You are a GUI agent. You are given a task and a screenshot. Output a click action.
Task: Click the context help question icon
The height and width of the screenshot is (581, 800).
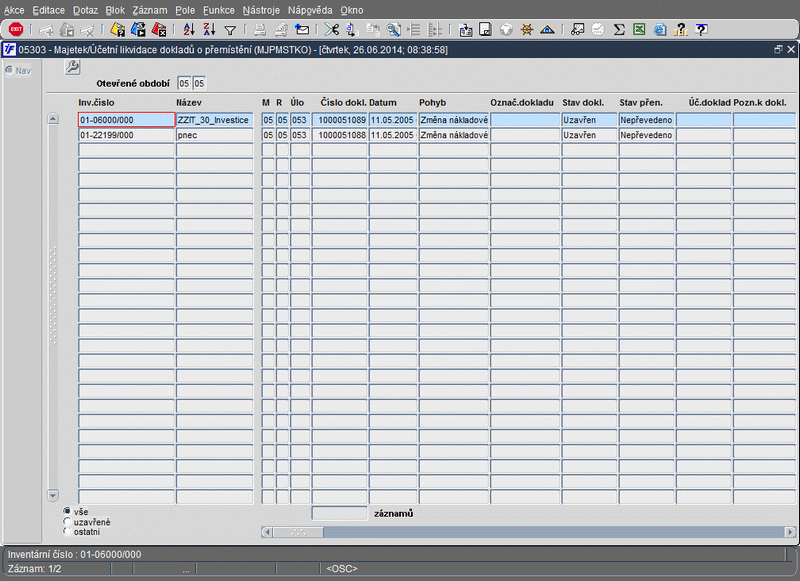[x=702, y=30]
